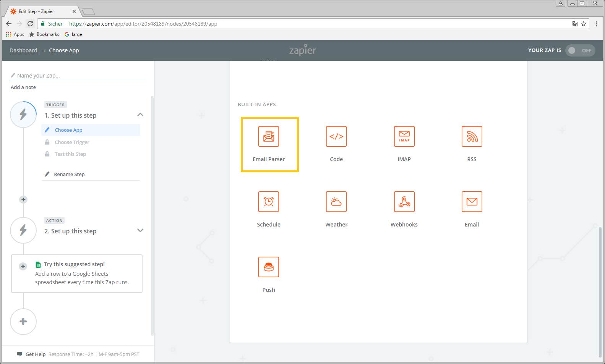The width and height of the screenshot is (605, 364).
Task: Go back to the Dashboard link
Action: 23,50
